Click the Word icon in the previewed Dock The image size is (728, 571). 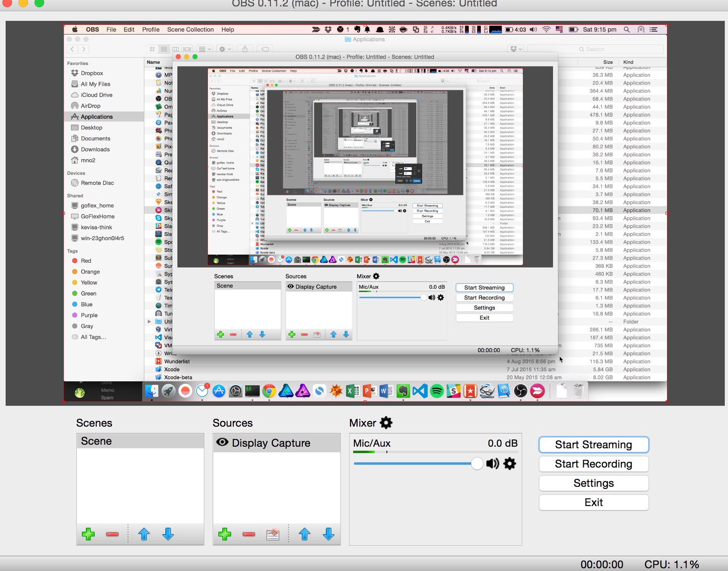click(386, 391)
